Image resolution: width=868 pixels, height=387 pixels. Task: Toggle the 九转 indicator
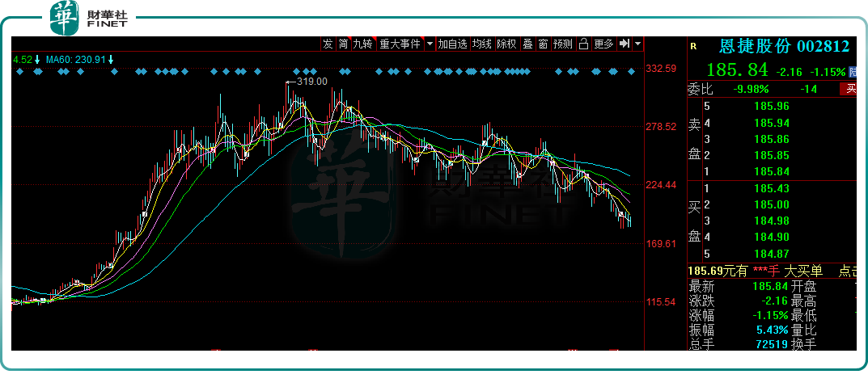(x=363, y=44)
